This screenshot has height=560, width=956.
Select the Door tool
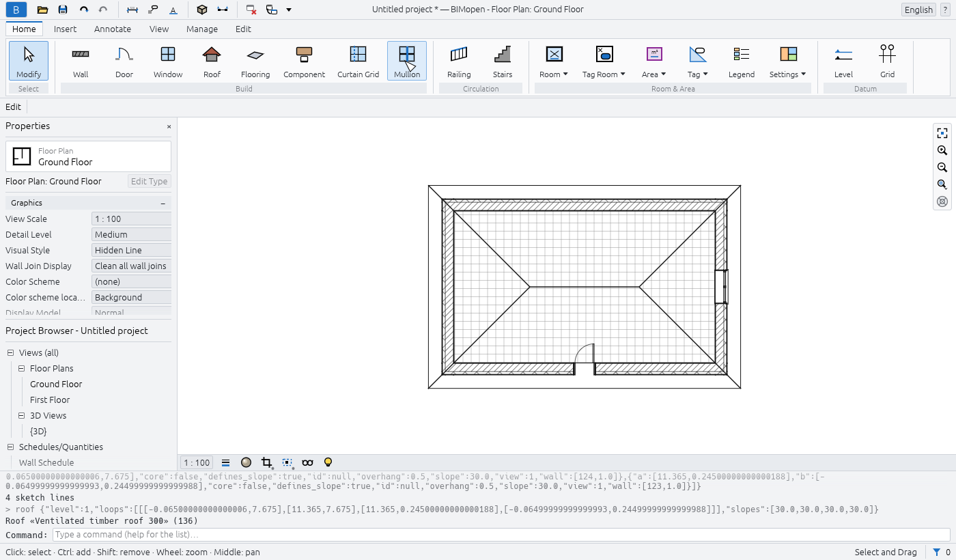pos(124,61)
